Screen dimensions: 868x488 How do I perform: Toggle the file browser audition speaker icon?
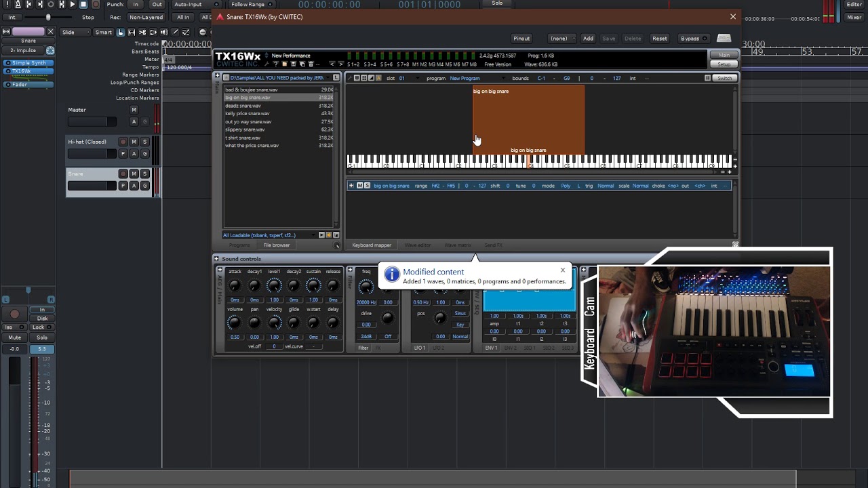[x=329, y=235]
